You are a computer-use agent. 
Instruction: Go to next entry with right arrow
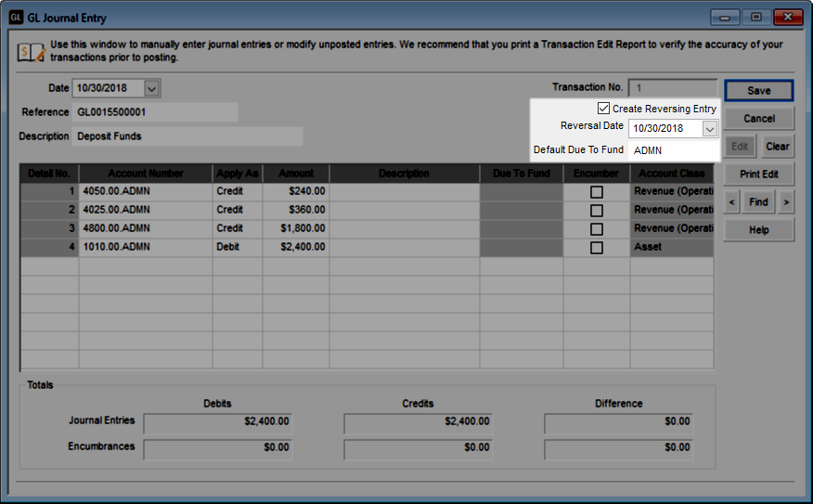[x=786, y=201]
